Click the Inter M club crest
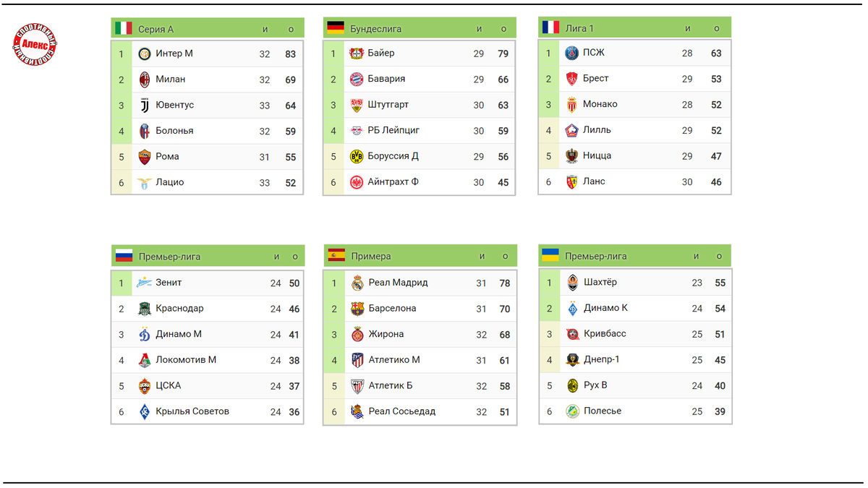The height and width of the screenshot is (488, 868). 145,53
